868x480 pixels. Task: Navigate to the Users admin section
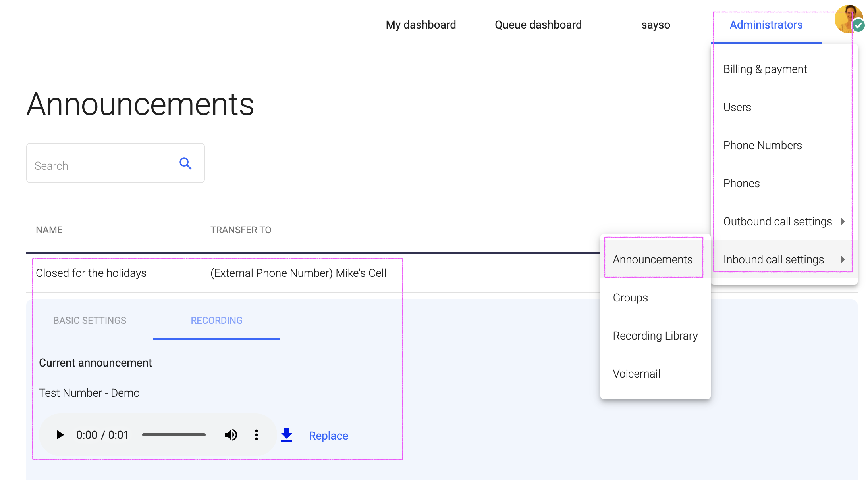737,107
